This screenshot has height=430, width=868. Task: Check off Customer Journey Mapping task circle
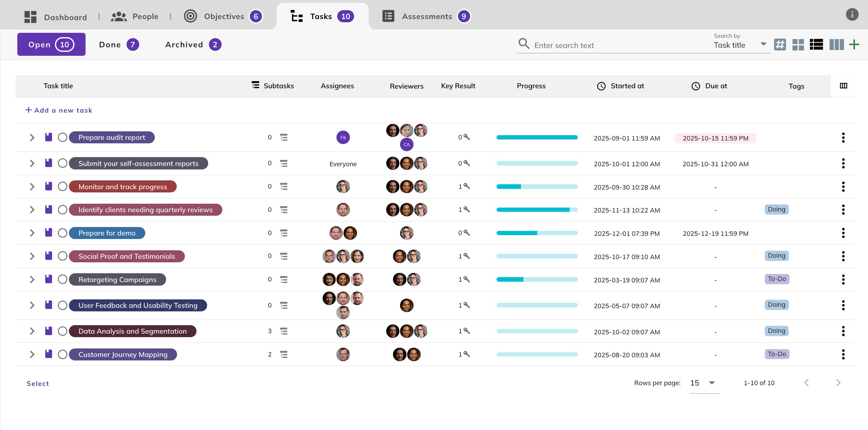point(63,354)
